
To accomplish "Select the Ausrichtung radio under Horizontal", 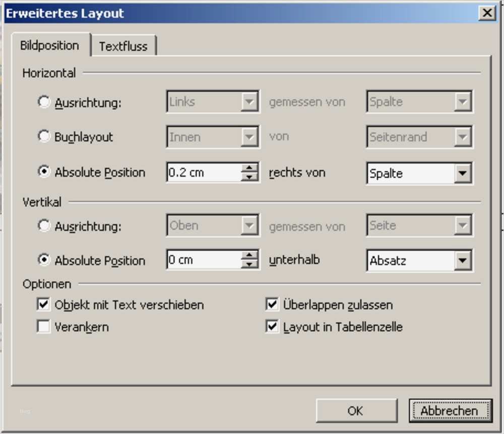I will (x=44, y=101).
